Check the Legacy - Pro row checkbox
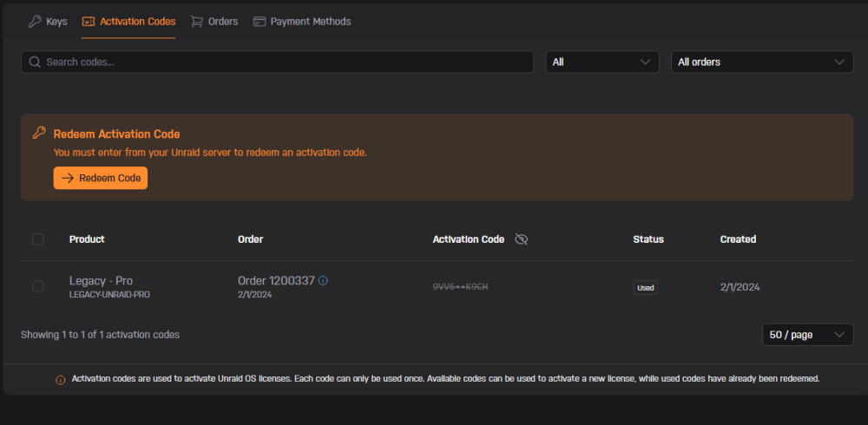The image size is (868, 425). click(x=37, y=286)
